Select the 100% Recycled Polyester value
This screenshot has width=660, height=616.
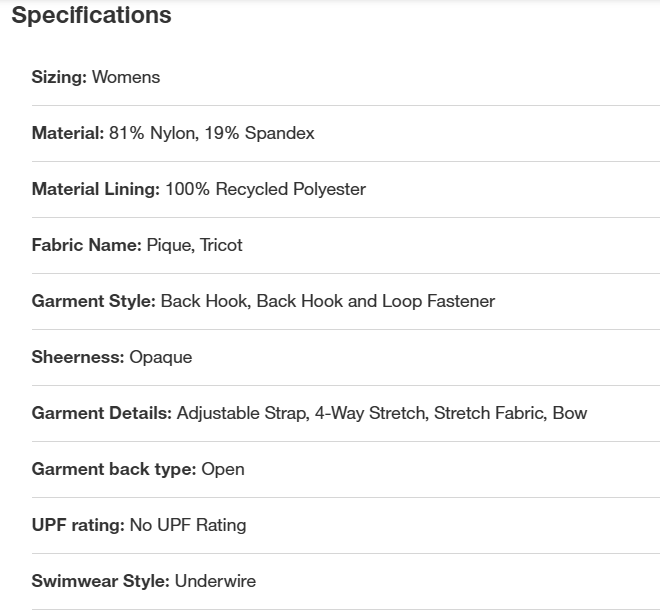[266, 189]
